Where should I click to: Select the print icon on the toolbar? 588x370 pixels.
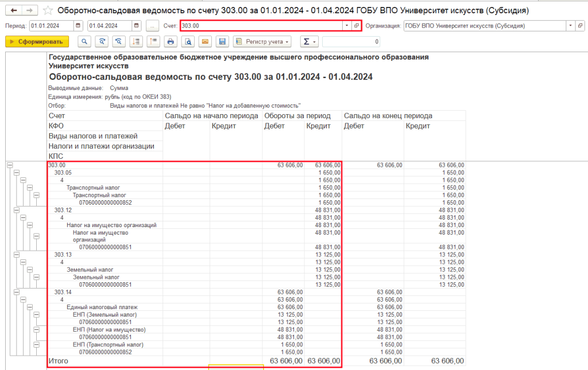click(x=171, y=41)
